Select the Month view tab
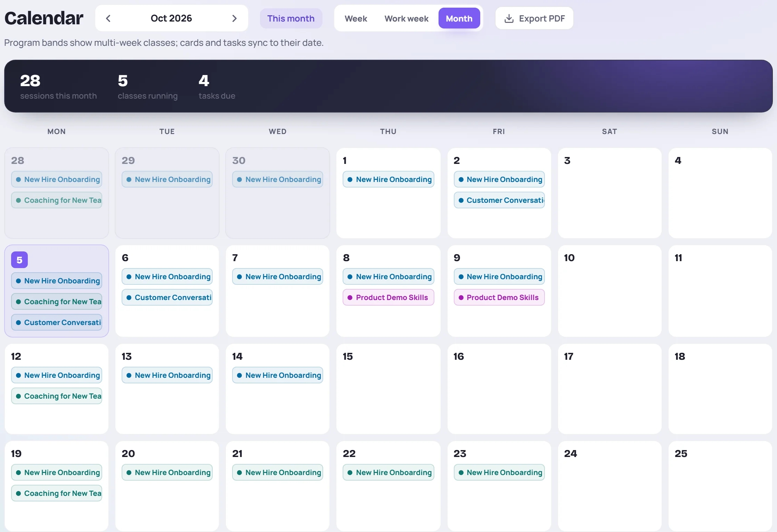777x532 pixels. pos(459,18)
